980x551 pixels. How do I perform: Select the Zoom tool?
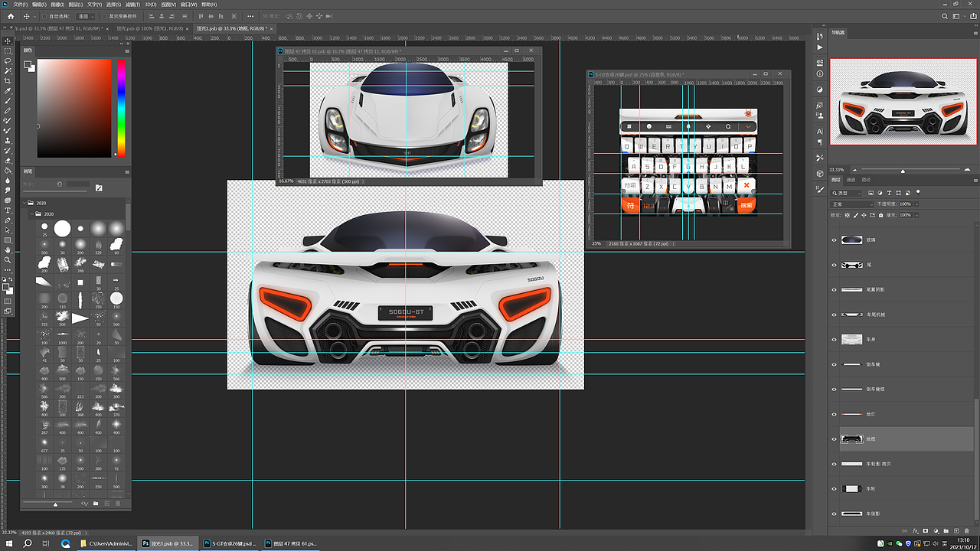(x=8, y=259)
